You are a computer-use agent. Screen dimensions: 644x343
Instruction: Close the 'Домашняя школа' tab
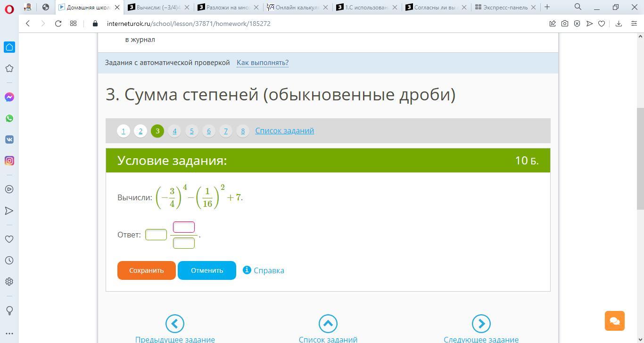pyautogui.click(x=117, y=7)
